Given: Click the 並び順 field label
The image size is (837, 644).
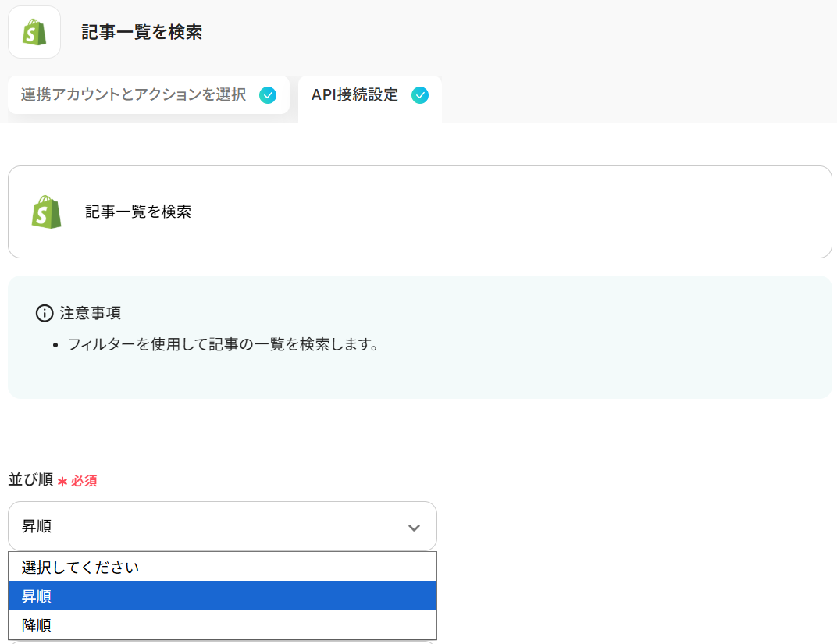Looking at the screenshot, I should pos(30,480).
